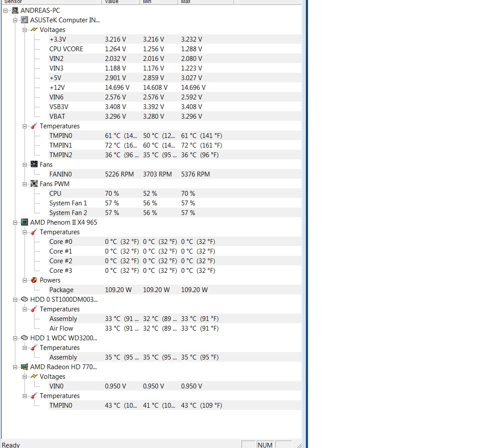Select the Package power row
Image resolution: width=504 pixels, height=448 pixels.
[175, 289]
